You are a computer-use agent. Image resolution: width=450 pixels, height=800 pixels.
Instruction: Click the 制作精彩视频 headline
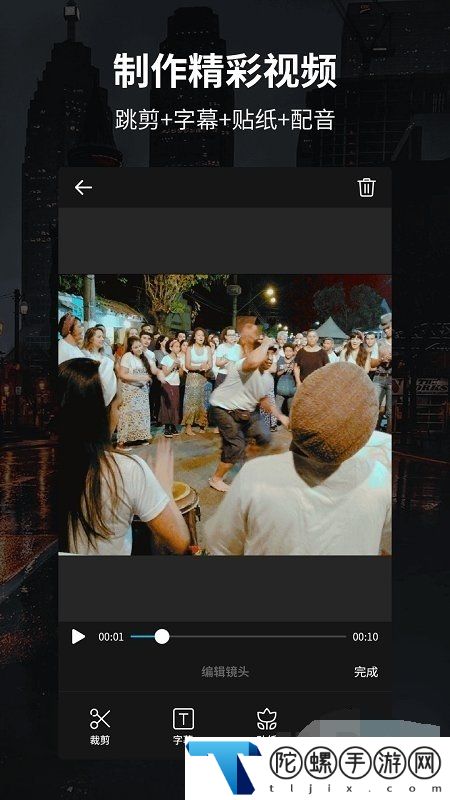[x=225, y=71]
